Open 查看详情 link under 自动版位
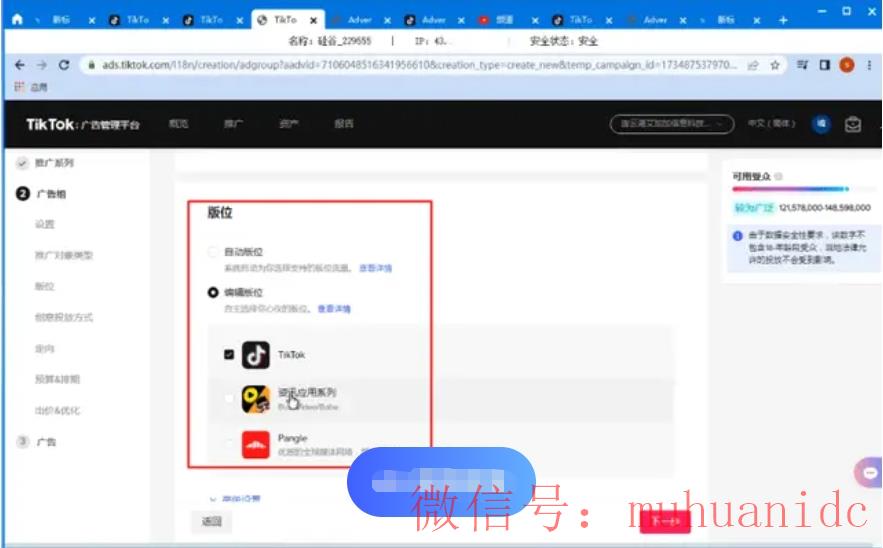Viewport: 883px width, 548px height. tap(375, 268)
